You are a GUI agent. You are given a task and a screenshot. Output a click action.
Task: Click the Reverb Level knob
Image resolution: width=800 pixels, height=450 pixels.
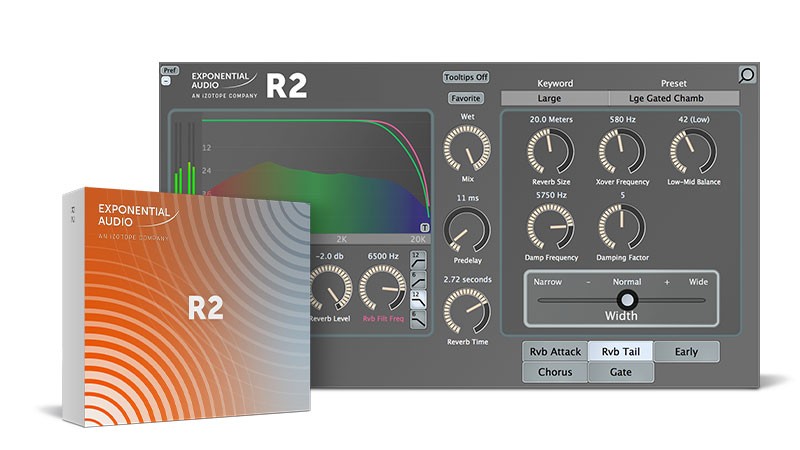click(332, 288)
